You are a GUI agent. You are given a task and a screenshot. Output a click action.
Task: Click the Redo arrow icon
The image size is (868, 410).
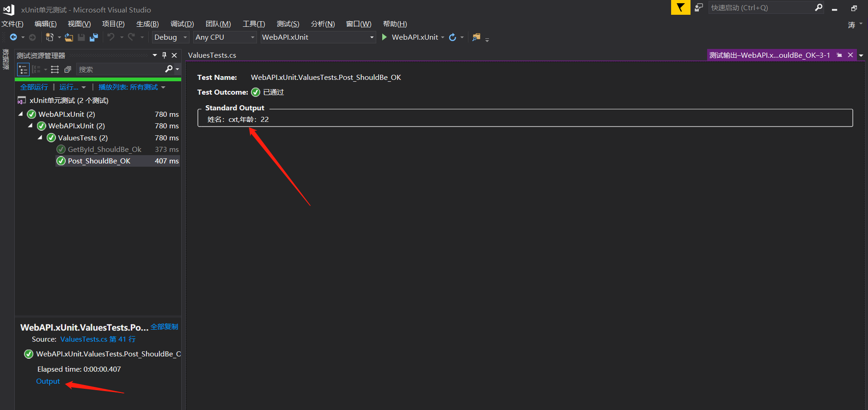132,37
